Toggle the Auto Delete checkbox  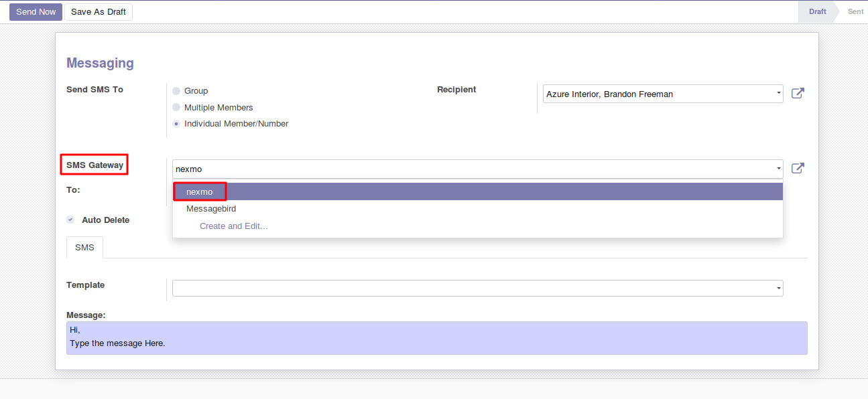pos(70,220)
